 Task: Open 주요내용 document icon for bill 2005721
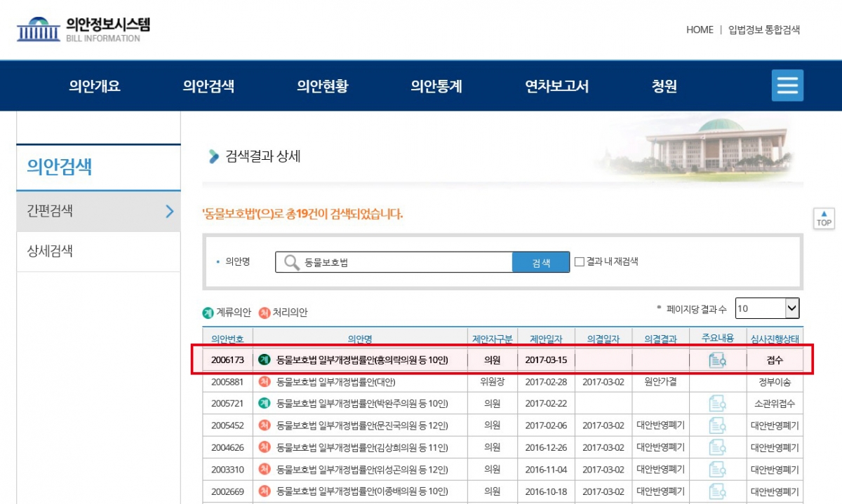(717, 403)
